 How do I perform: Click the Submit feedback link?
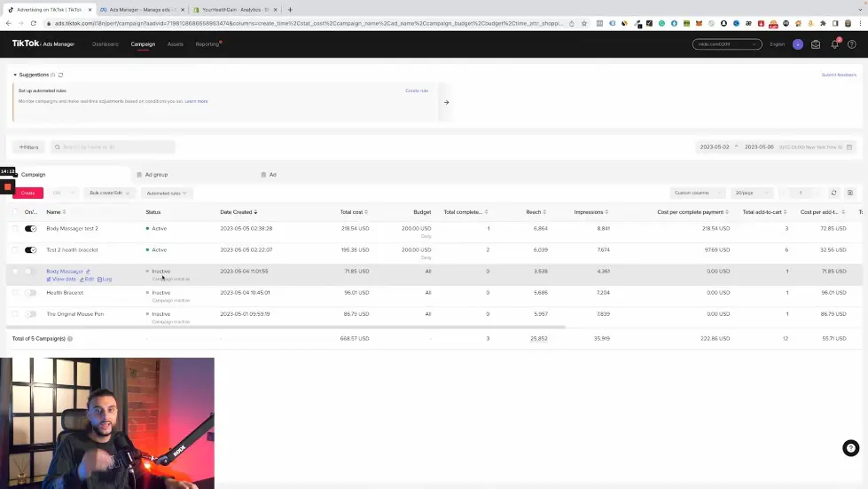point(839,75)
